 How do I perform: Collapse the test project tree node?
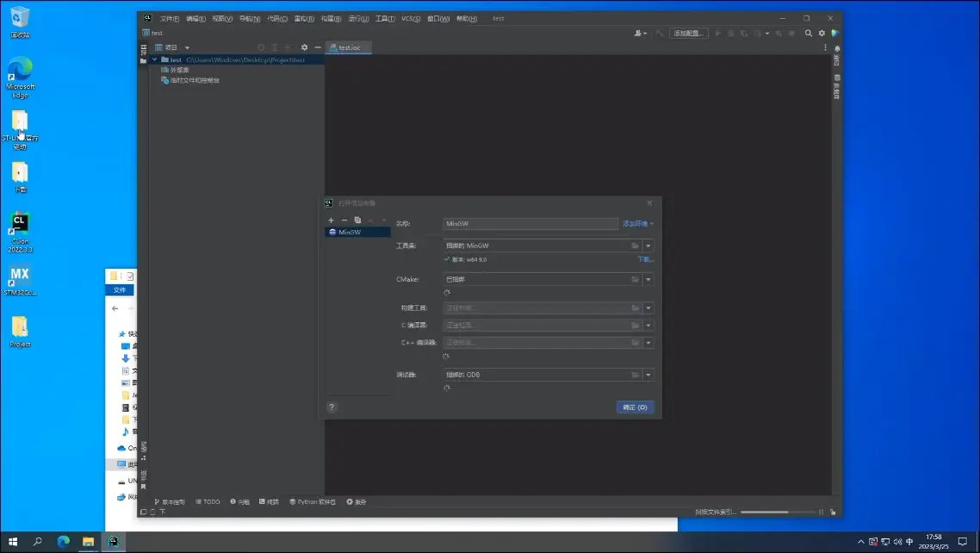pyautogui.click(x=154, y=60)
